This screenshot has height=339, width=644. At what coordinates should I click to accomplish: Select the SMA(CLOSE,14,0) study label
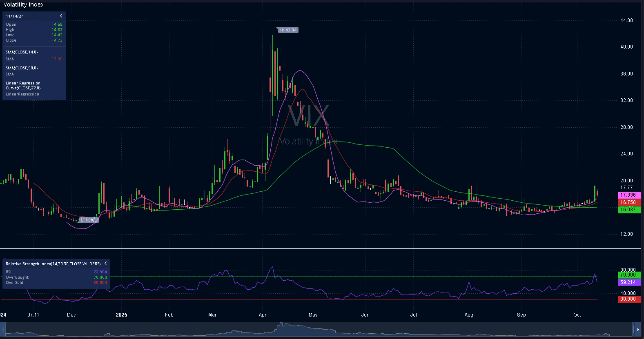click(x=22, y=52)
